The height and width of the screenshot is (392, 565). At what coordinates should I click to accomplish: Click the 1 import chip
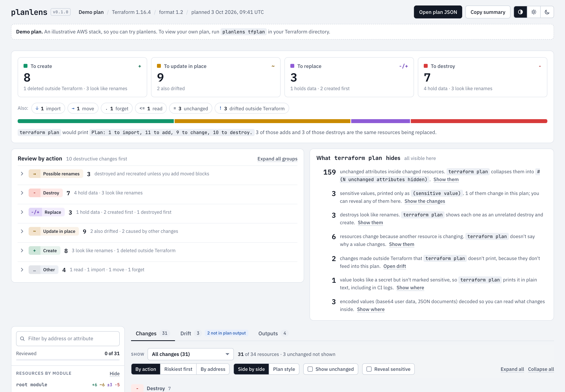pyautogui.click(x=48, y=108)
